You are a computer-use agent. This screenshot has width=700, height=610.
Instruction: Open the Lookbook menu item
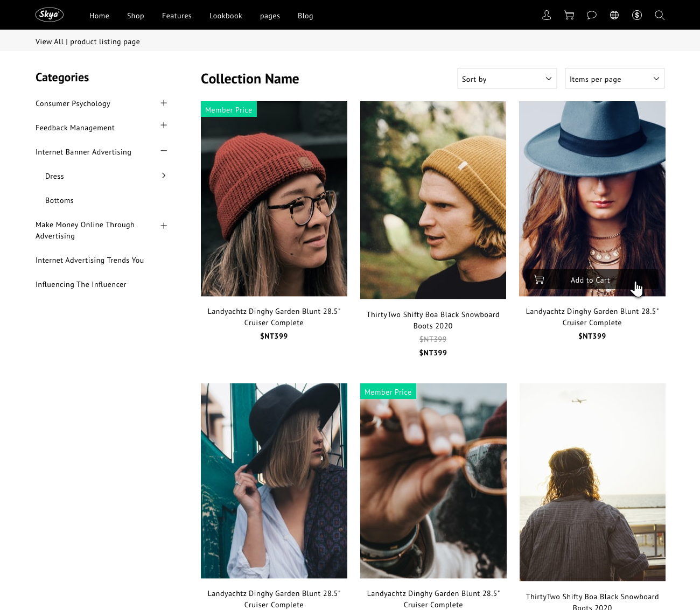(x=226, y=16)
